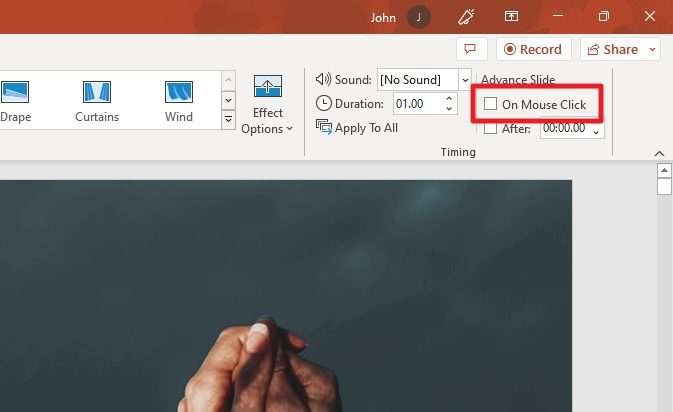Select the Drape transition effect
This screenshot has width=673, height=412.
coord(15,101)
